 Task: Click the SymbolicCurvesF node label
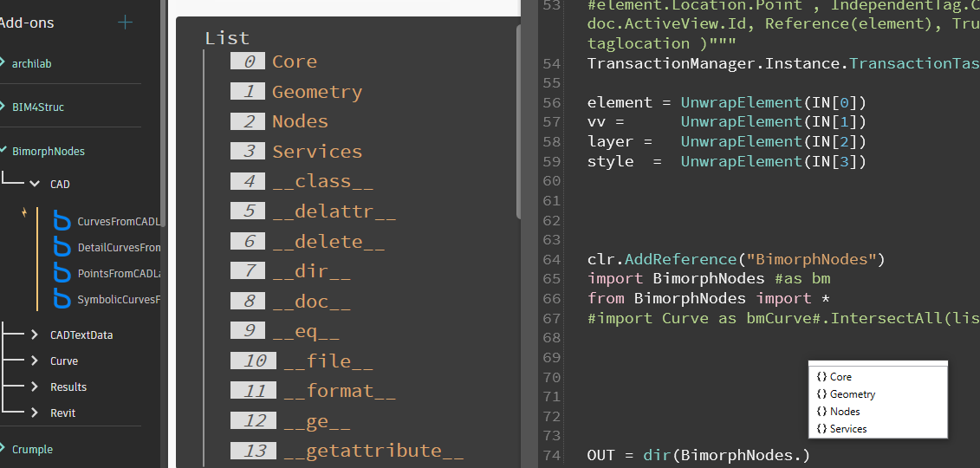coord(119,299)
